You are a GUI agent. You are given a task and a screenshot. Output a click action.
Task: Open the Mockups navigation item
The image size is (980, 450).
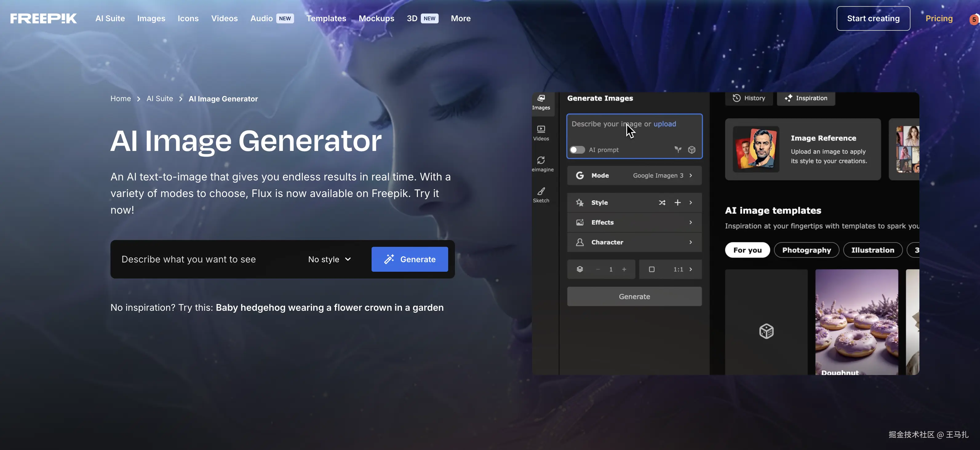(x=376, y=18)
